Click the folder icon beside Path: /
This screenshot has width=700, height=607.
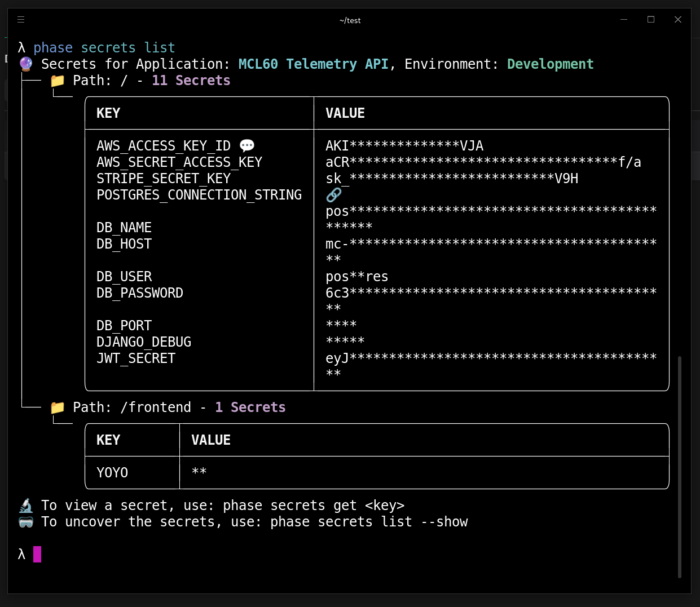(58, 81)
